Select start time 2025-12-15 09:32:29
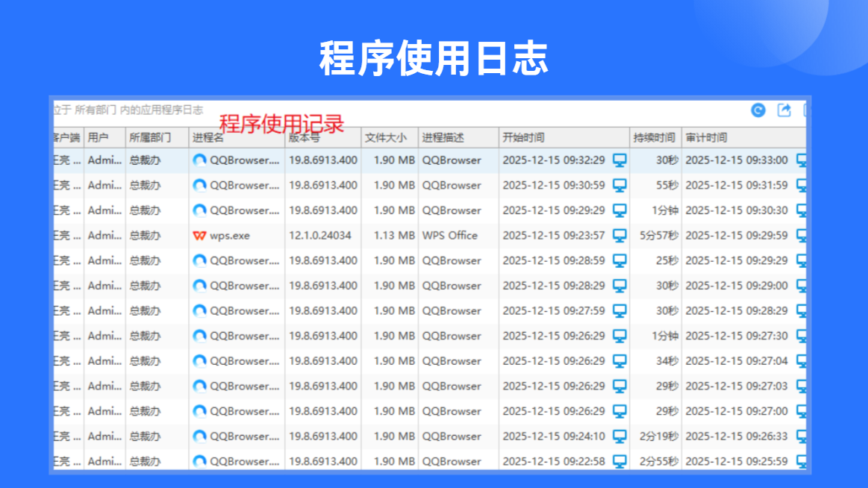 554,160
